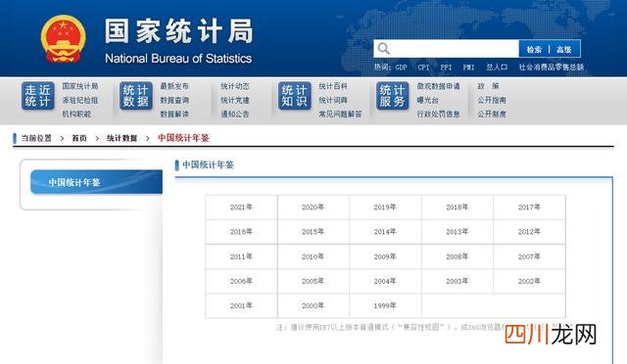The width and height of the screenshot is (627, 364).
Task: Click the 高级 advanced search button
Action: (564, 49)
